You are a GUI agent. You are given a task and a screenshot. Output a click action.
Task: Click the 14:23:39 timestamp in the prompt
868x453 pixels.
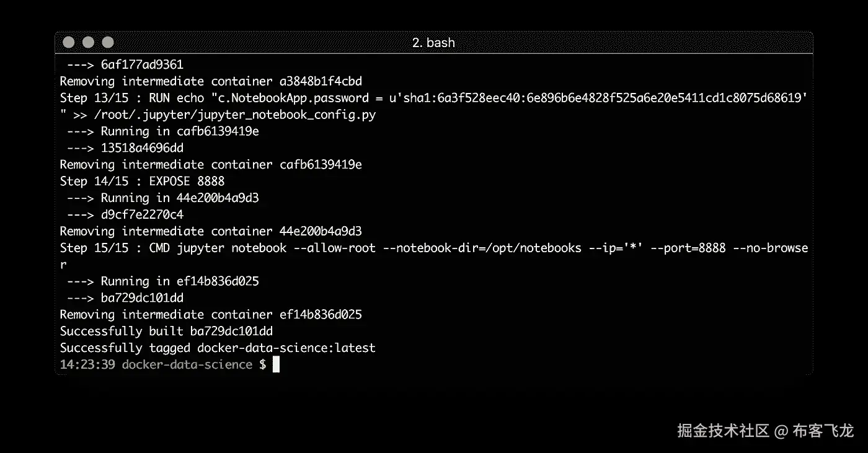point(87,364)
